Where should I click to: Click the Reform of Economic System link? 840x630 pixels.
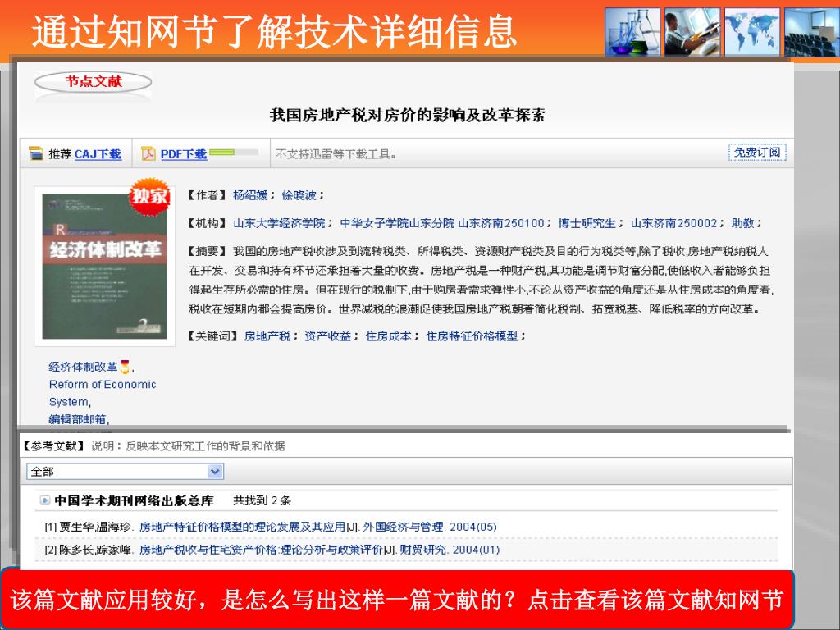point(103,393)
